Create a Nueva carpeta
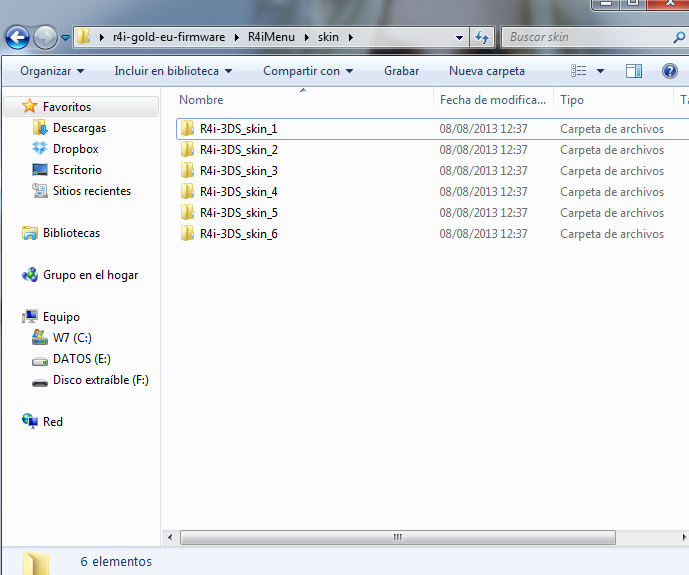The image size is (689, 575). point(487,71)
